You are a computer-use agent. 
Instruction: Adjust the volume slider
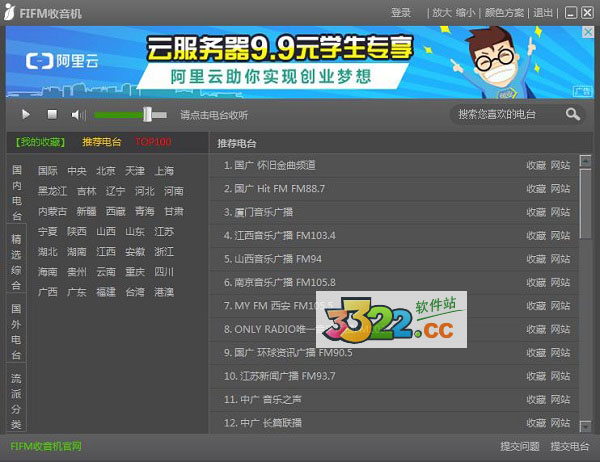tap(147, 115)
